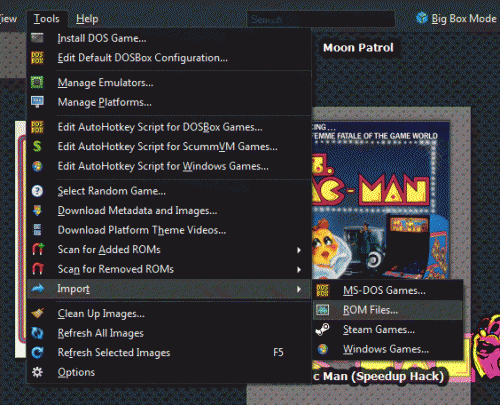Open the Help menu
The width and height of the screenshot is (500, 405).
click(x=87, y=19)
